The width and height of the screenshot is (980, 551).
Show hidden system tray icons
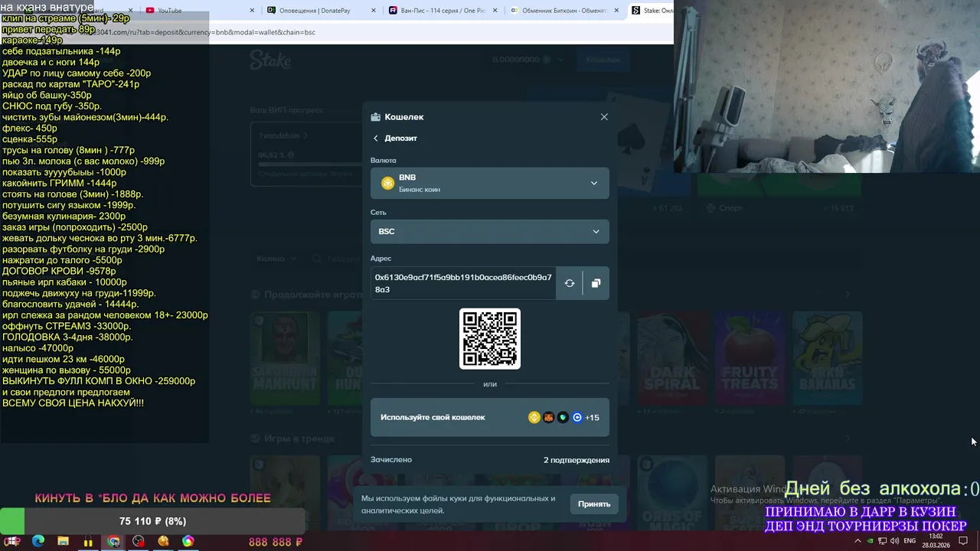(857, 541)
